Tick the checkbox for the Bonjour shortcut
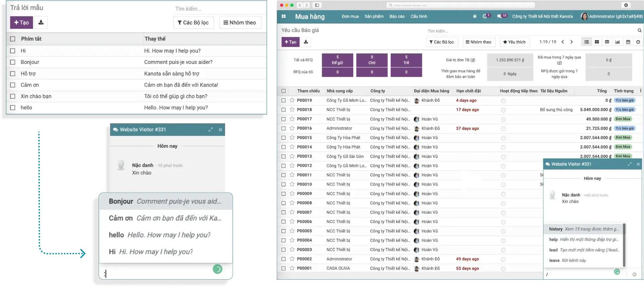Image resolution: width=644 pixels, height=287 pixels. [x=13, y=62]
